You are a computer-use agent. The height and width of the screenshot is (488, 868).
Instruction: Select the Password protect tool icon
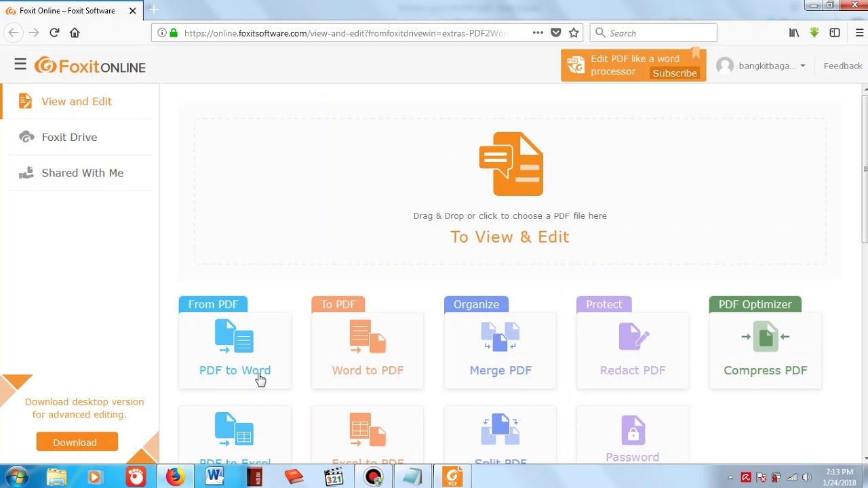point(633,430)
